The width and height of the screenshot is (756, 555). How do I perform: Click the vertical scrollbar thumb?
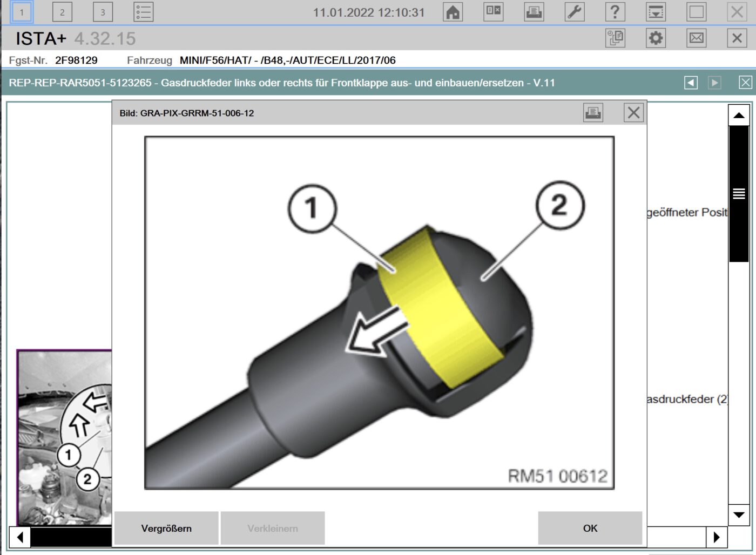(x=738, y=194)
